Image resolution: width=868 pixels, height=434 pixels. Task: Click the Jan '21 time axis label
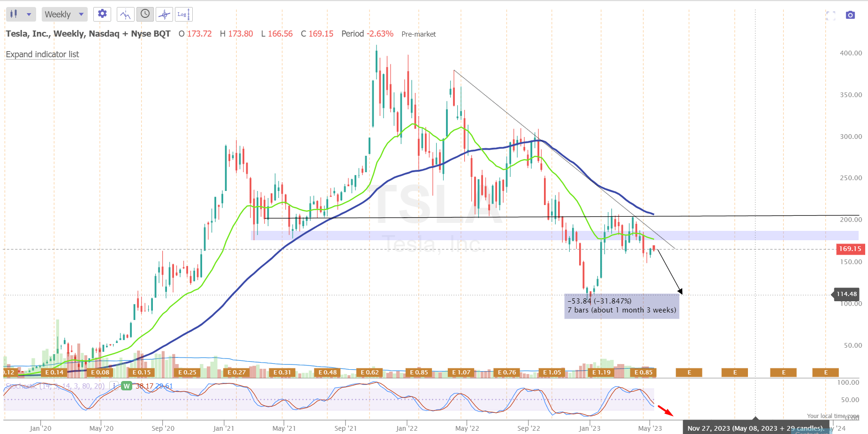(224, 428)
